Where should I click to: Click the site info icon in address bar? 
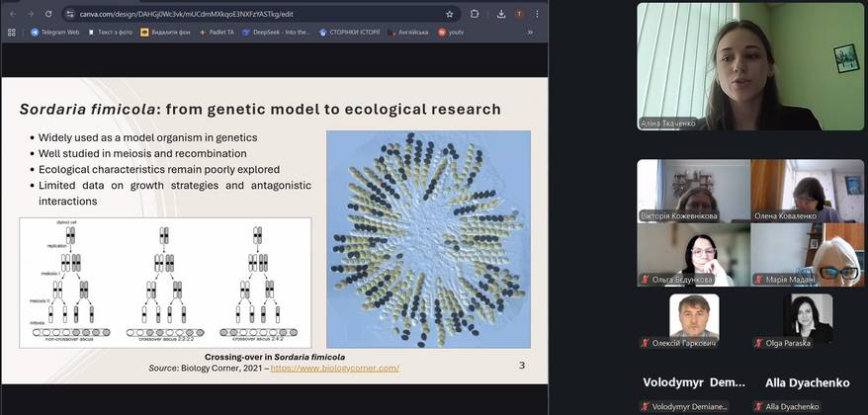pos(69,14)
